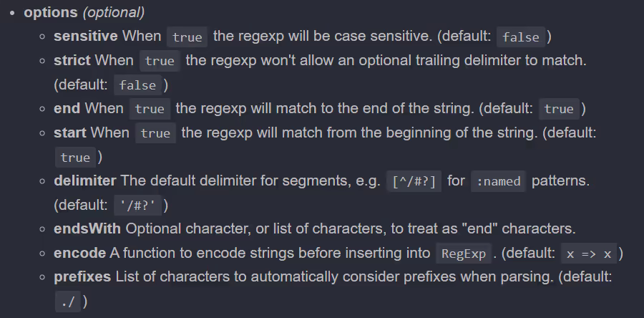Select the 'delimiter' option name
Screen dimensions: 644x318
(85, 180)
